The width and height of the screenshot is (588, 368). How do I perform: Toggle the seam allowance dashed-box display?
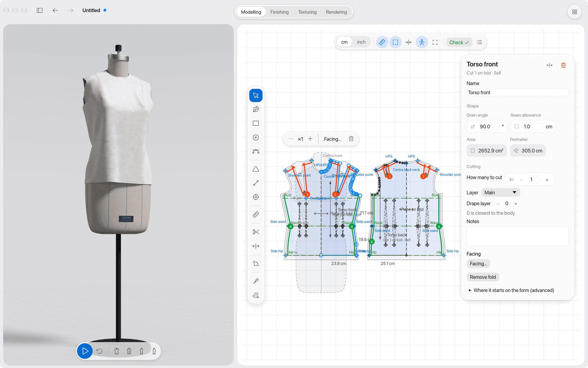[395, 42]
